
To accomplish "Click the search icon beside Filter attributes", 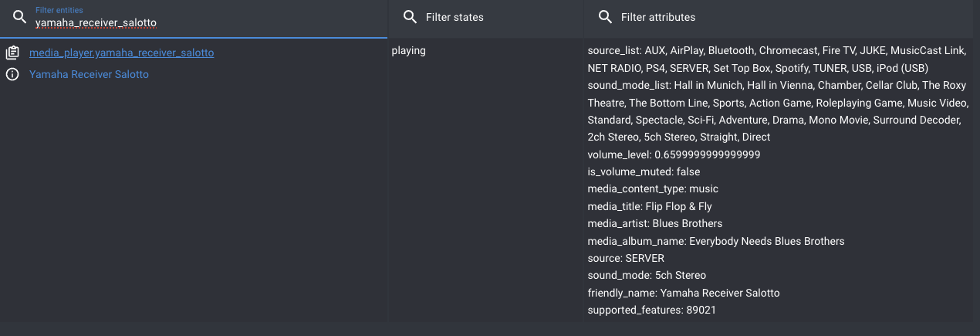I will 605,17.
